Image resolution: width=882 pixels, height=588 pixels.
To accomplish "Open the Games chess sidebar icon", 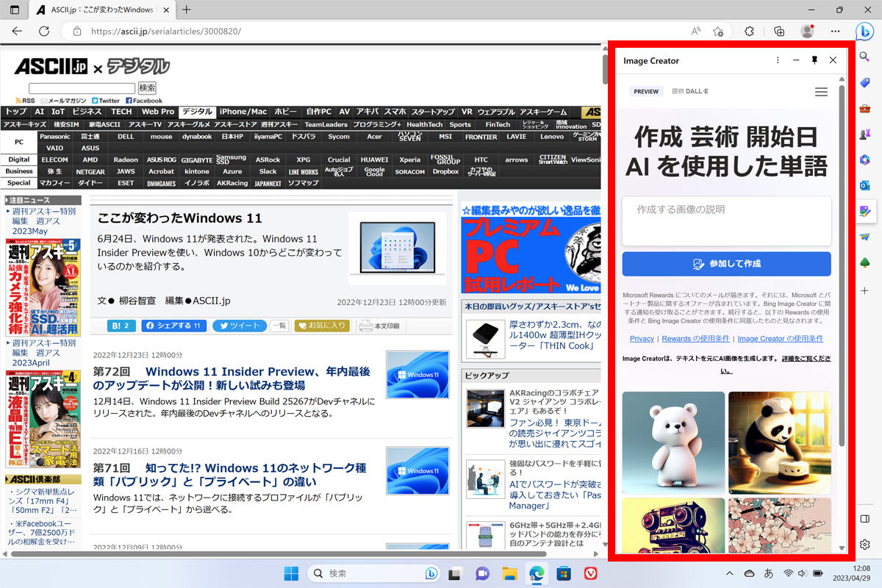I will 864,135.
